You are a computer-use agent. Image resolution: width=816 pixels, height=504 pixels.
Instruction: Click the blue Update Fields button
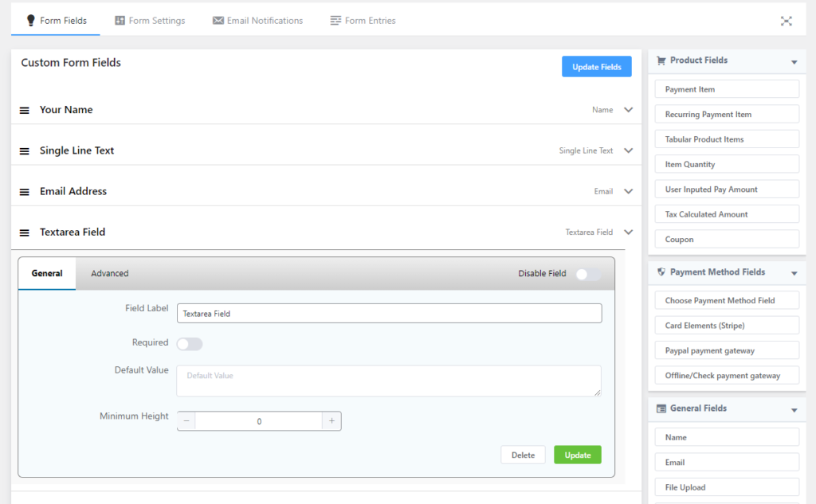[x=596, y=67]
